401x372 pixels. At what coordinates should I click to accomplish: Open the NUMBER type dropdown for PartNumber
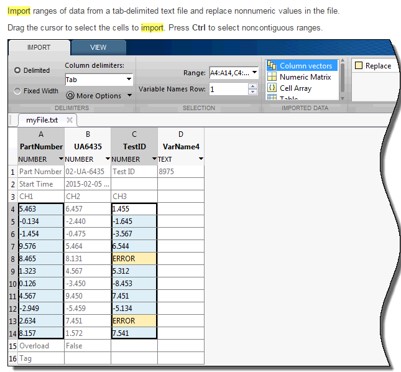click(x=61, y=159)
